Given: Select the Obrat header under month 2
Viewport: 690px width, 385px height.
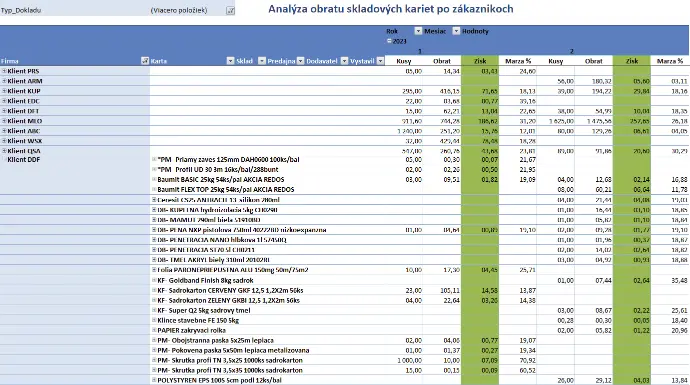Looking at the screenshot, I should click(594, 61).
